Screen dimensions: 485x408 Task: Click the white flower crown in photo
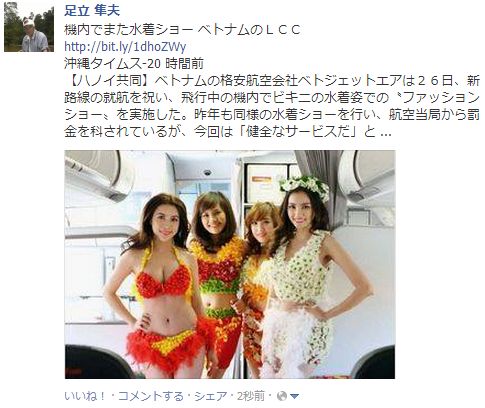coord(305,185)
